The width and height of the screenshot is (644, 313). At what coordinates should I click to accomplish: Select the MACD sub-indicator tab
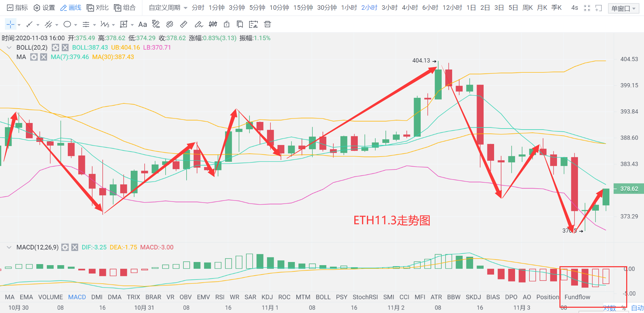[77, 297]
